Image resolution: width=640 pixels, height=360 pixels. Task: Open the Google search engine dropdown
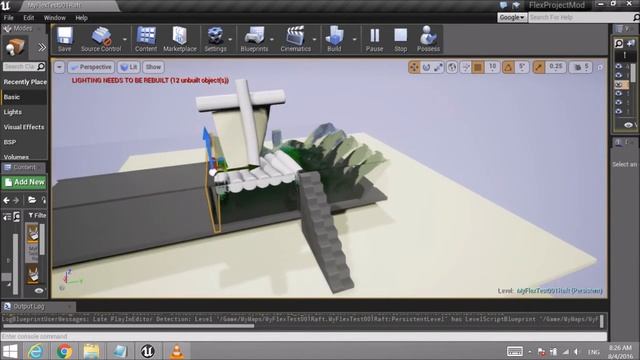[512, 17]
